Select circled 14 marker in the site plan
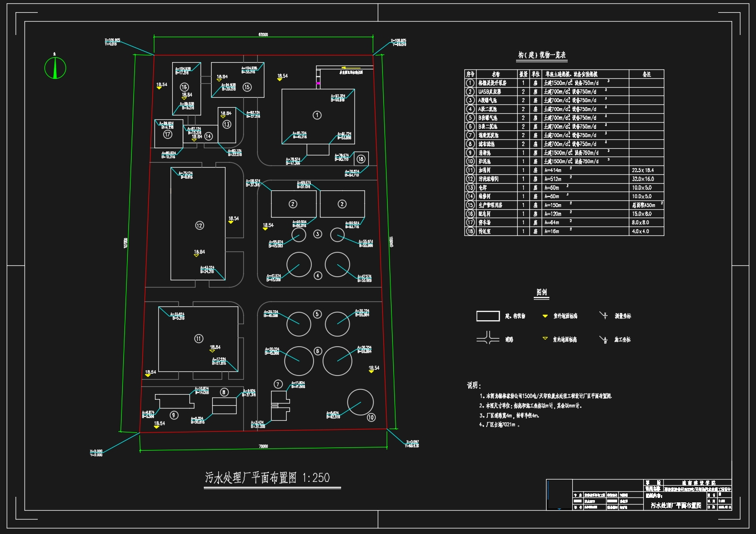756x534 pixels. click(x=208, y=136)
